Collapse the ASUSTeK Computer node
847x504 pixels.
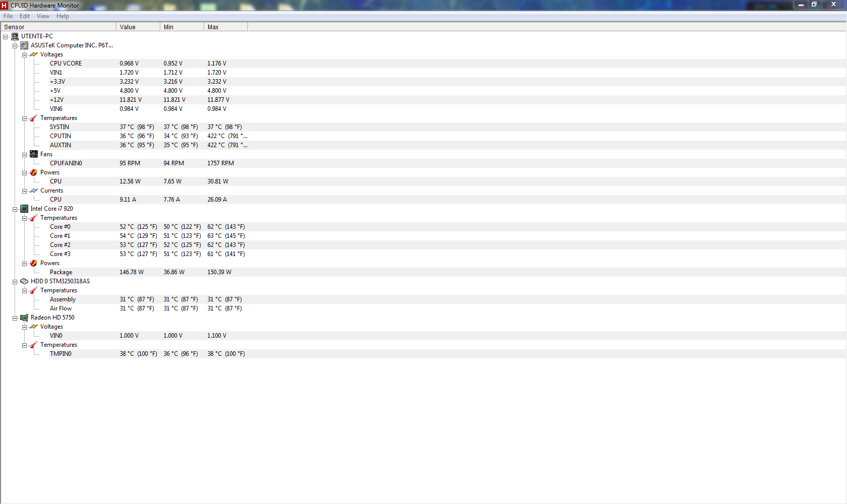[15, 46]
